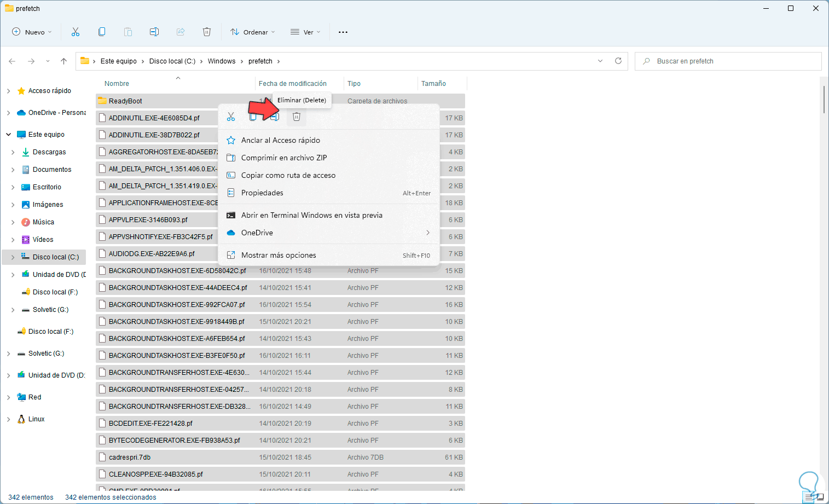Click the Cut scissors icon in context menu
This screenshot has height=504, width=829.
point(231,117)
